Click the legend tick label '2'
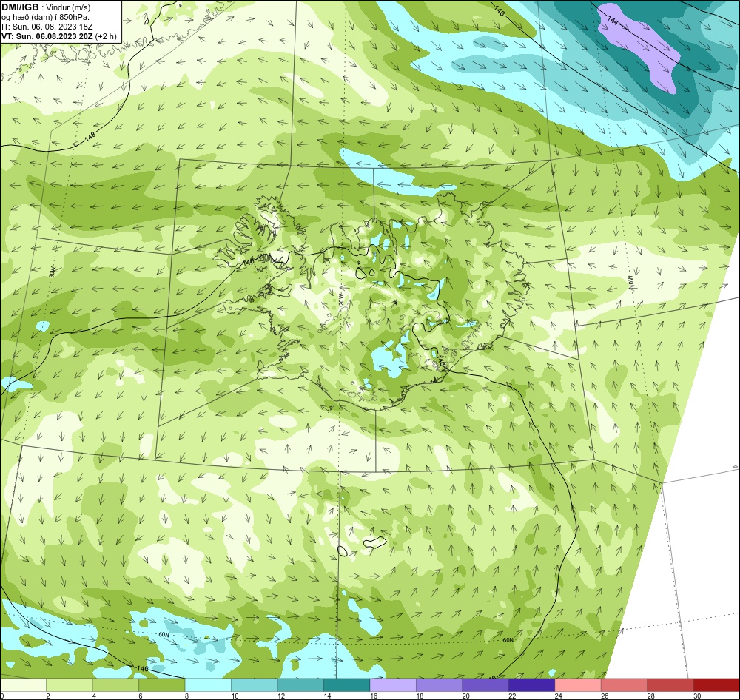The height and width of the screenshot is (700, 740). point(48,696)
